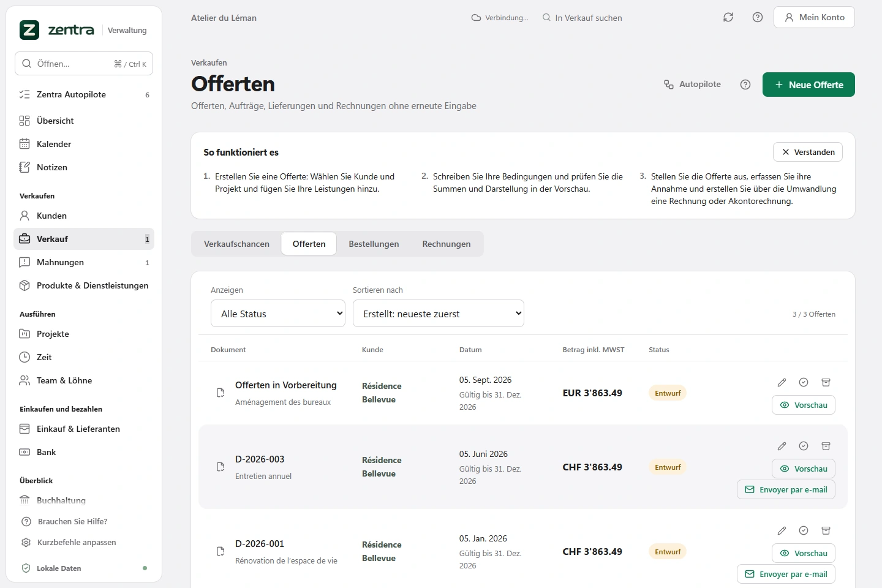Edit offer D-2026-003 with the pencil icon
Image resolution: width=882 pixels, height=588 pixels.
[x=782, y=446]
